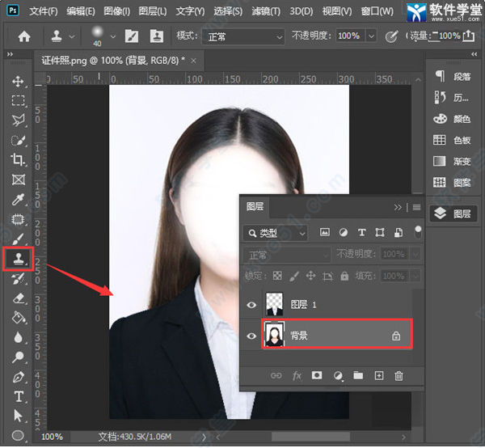
Task: Select the Clone Stamp tool
Action: [x=18, y=259]
